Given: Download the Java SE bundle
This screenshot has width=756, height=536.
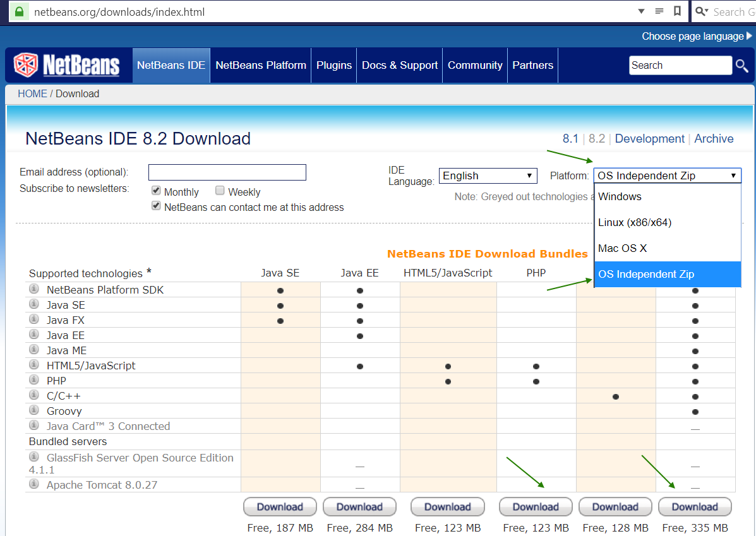Looking at the screenshot, I should 280,506.
